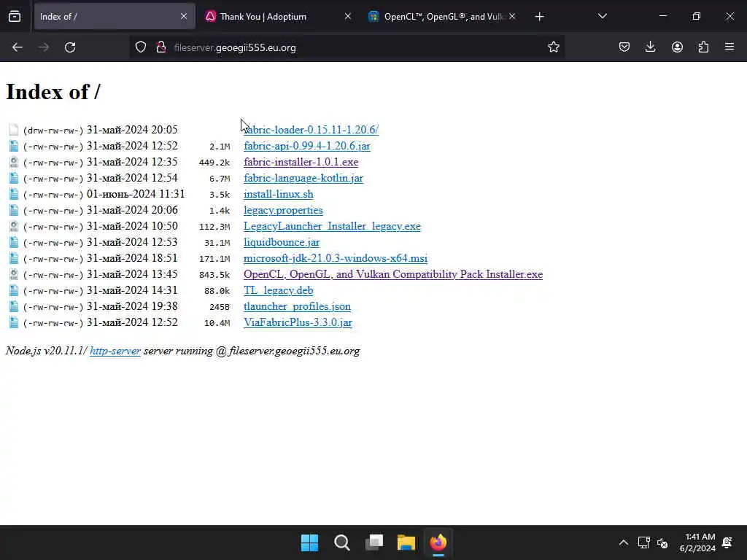Switch to Thank You | Adoptium tab

coord(278,17)
